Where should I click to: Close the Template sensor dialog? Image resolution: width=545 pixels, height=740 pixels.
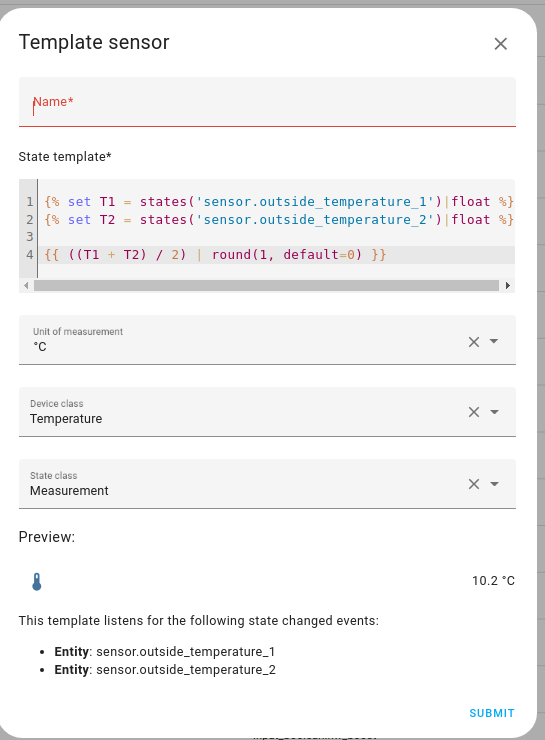[501, 44]
